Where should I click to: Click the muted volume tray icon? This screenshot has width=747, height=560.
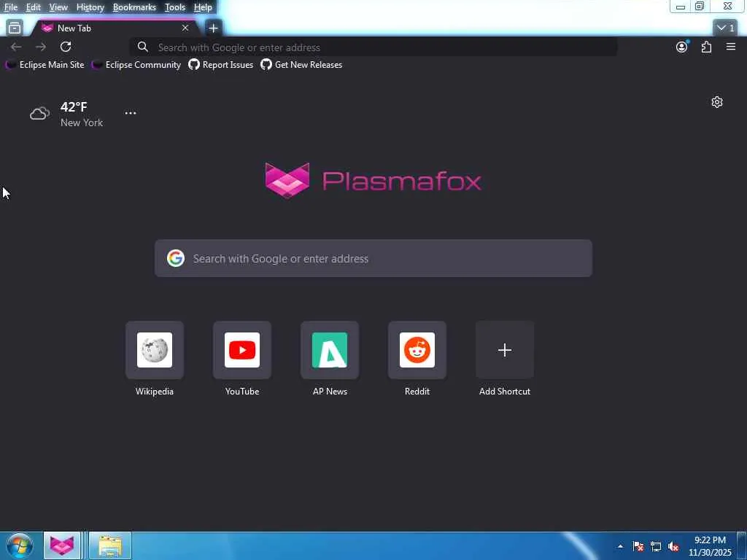[673, 546]
